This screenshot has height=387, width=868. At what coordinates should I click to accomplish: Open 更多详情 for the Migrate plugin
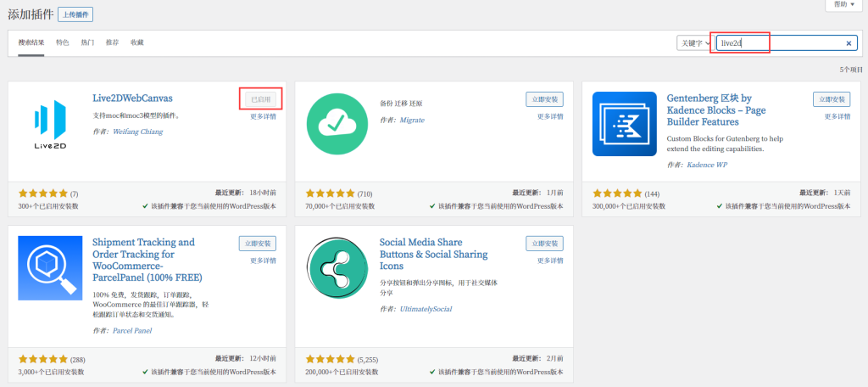click(550, 117)
